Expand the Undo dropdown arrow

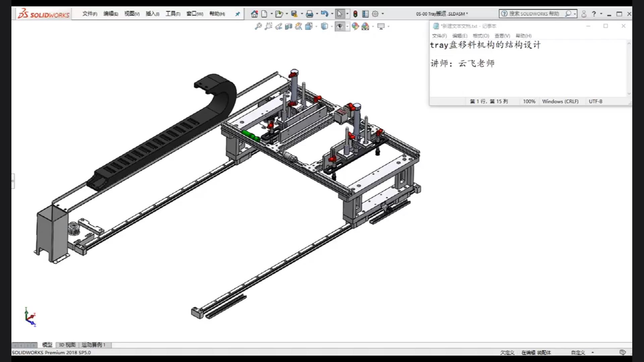(332, 14)
